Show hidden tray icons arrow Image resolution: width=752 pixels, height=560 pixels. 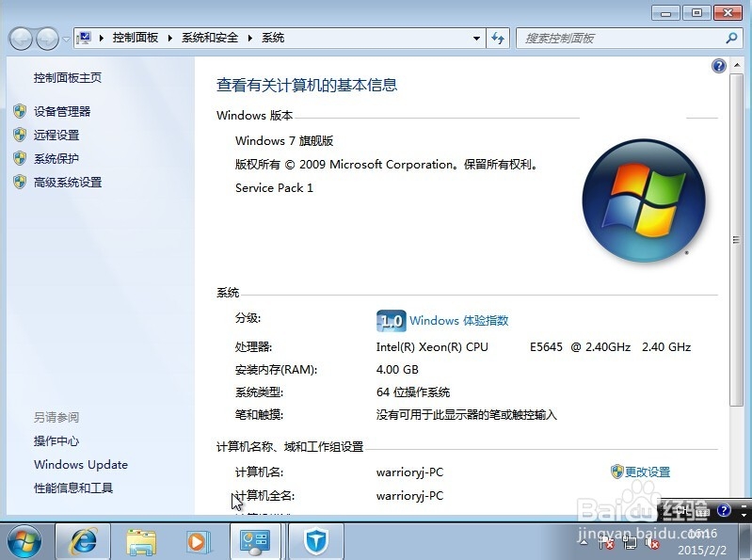(584, 543)
